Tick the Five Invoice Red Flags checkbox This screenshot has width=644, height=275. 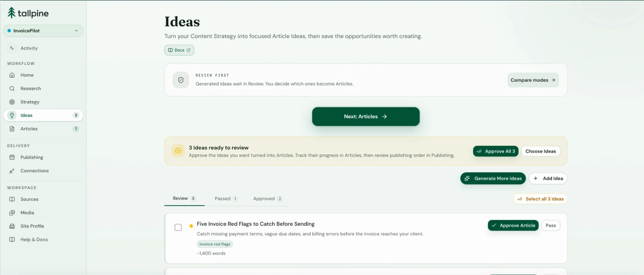pyautogui.click(x=178, y=227)
